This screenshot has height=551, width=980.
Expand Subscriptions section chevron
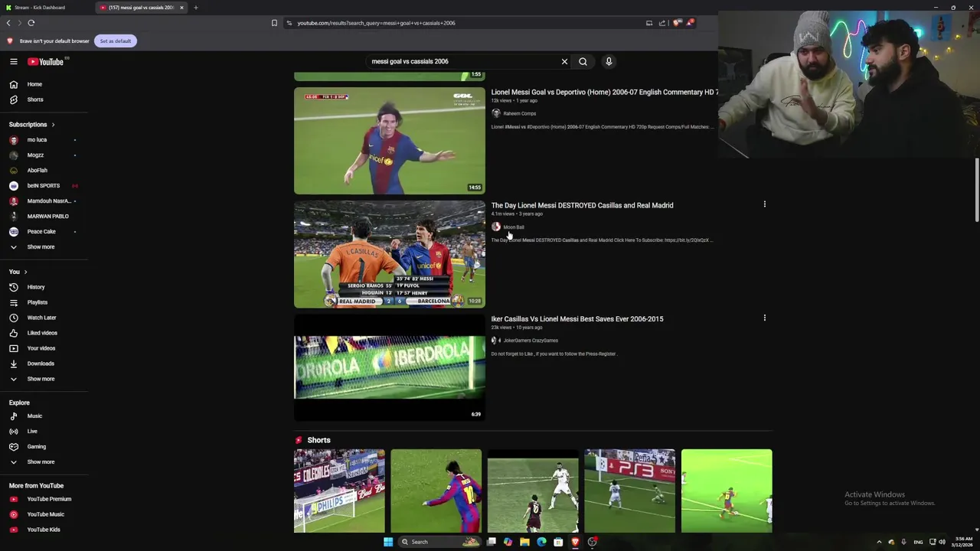click(53, 125)
